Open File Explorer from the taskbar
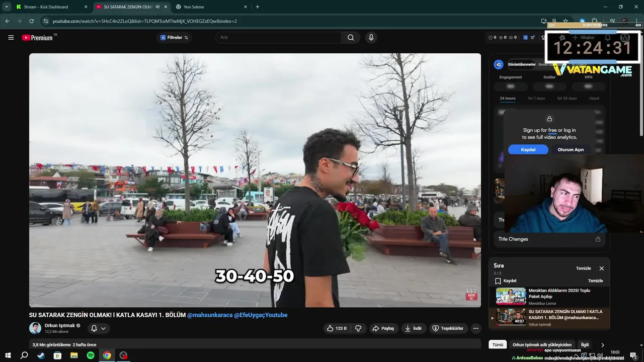This screenshot has width=644, height=362. pos(74,355)
